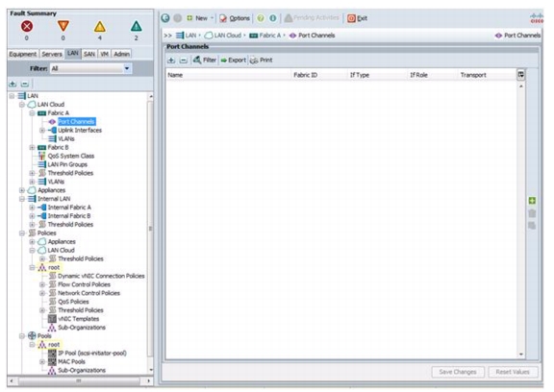The height and width of the screenshot is (392, 554).
Task: Select VLANs under Fabric A
Action: [66, 139]
